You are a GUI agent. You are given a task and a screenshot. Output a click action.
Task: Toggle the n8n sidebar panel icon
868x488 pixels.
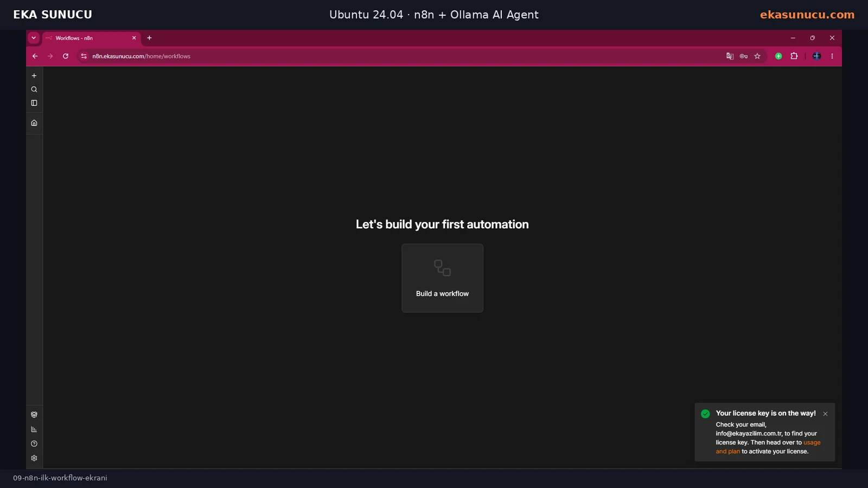34,103
